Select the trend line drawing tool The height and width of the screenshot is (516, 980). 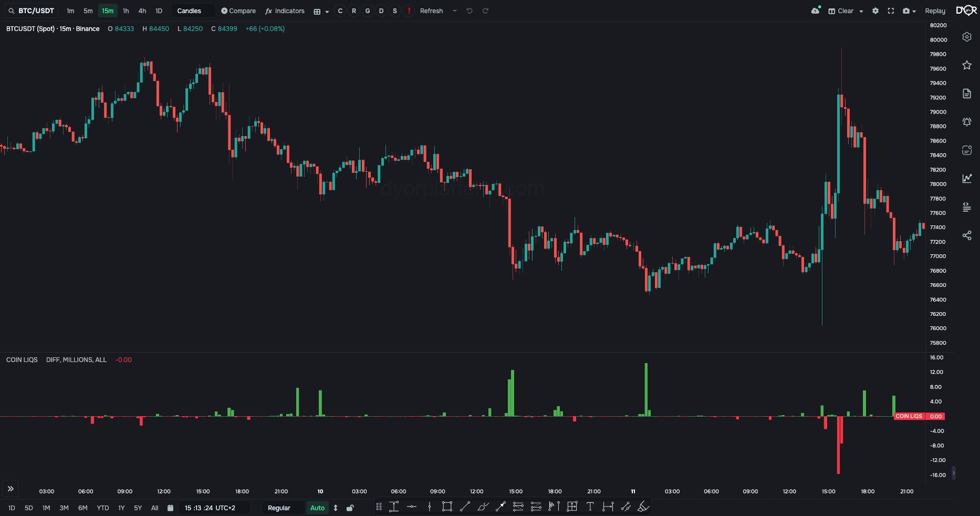click(x=465, y=507)
